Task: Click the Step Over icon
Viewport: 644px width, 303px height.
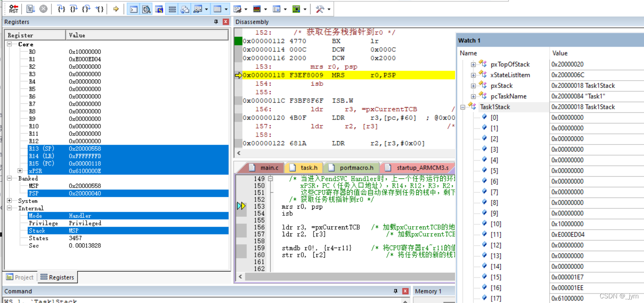Action: pyautogui.click(x=74, y=9)
